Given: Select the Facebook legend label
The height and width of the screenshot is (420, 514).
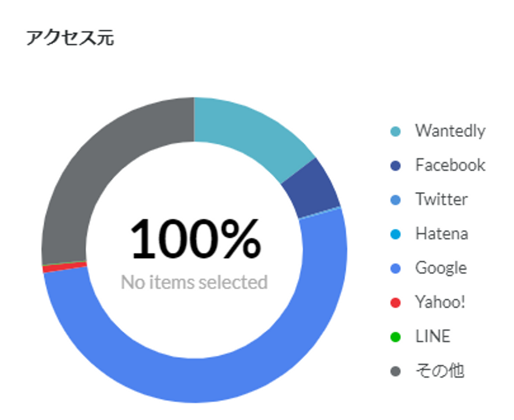Looking at the screenshot, I should (450, 165).
